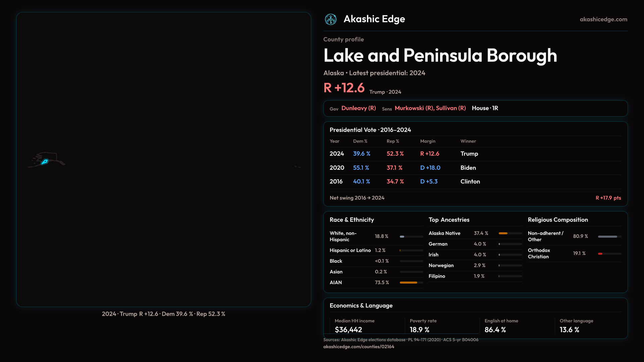Click the Poverty rate 18.9 % figure
The image size is (644, 362).
[419, 329]
